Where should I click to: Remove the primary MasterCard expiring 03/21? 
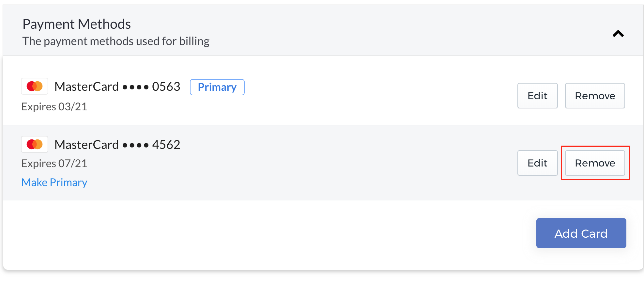[x=595, y=96]
